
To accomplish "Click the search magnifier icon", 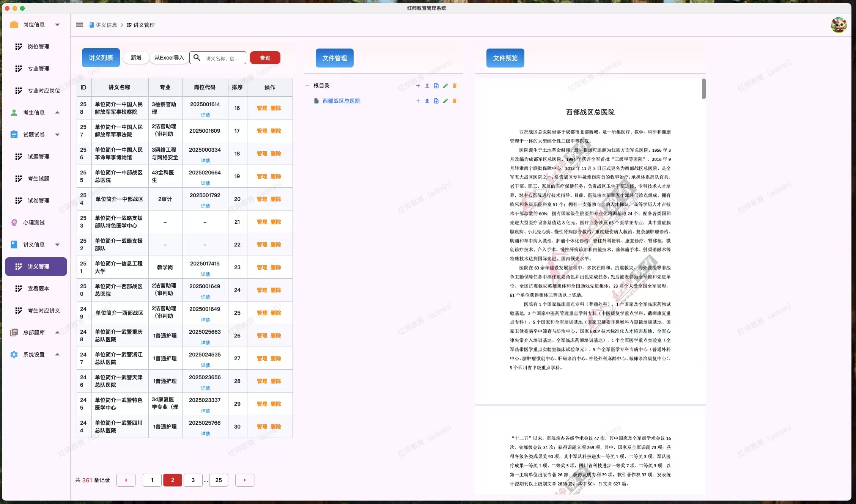I will tap(197, 58).
